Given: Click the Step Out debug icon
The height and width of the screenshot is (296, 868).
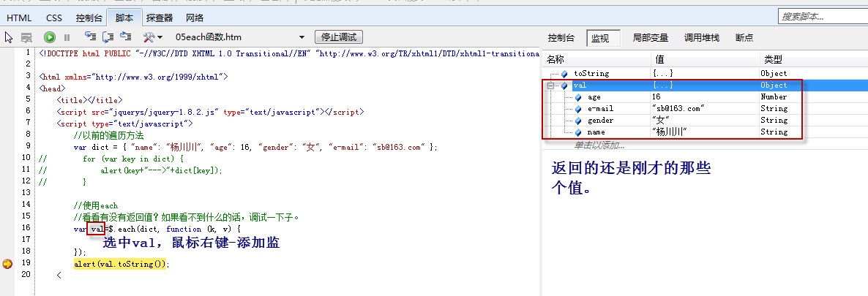Looking at the screenshot, I should click(x=126, y=37).
